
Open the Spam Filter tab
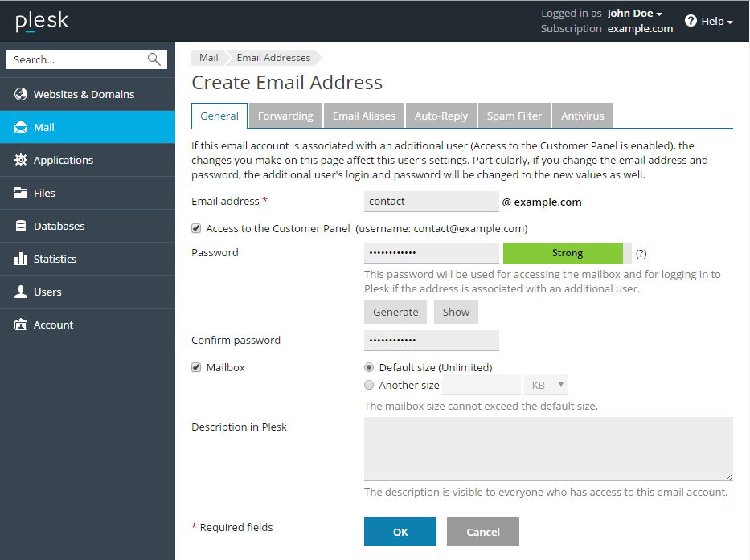click(x=514, y=116)
